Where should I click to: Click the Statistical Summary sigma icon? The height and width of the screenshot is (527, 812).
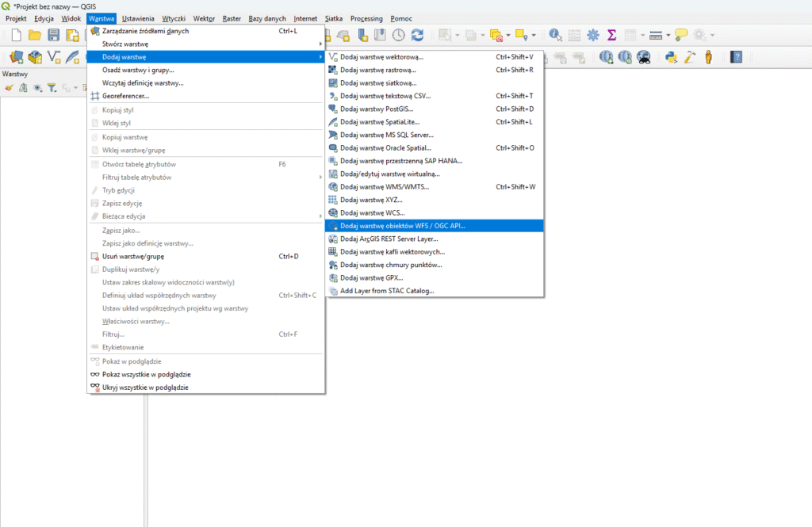coord(611,35)
